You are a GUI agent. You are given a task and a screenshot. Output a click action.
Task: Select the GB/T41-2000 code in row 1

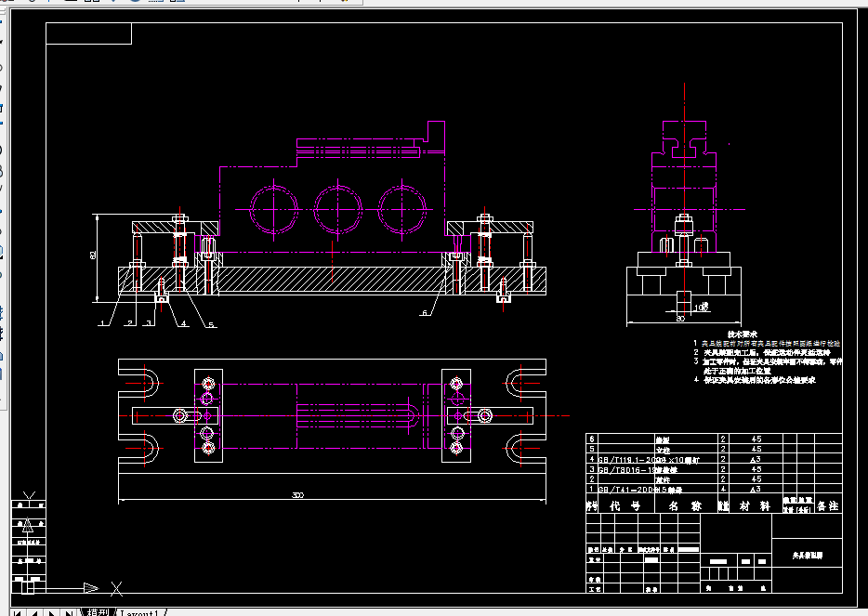click(625, 490)
